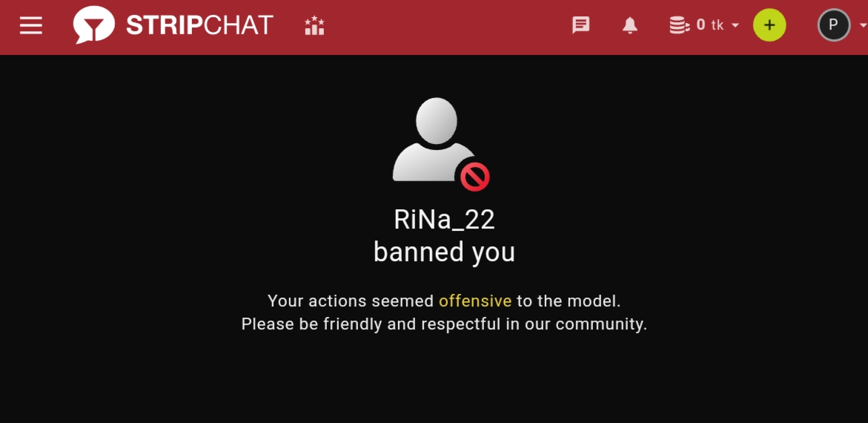Follow the yellow "offensive" link
The width and height of the screenshot is (868, 423).
pyautogui.click(x=475, y=301)
